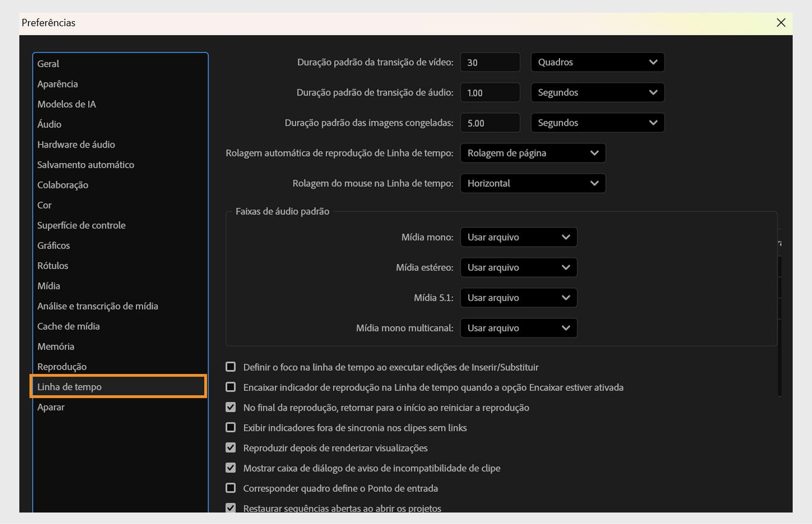The width and height of the screenshot is (812, 524).
Task: Open the Aparência settings section
Action: [x=57, y=83]
